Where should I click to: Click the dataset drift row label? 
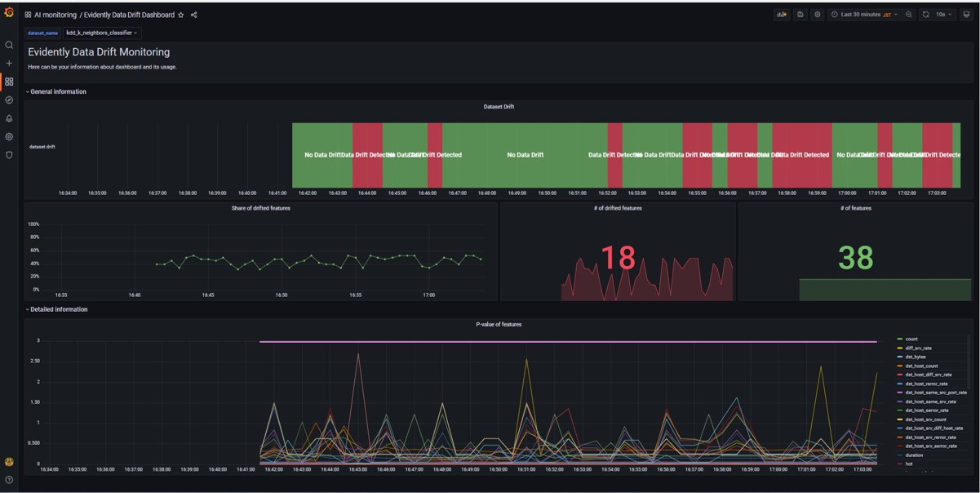[42, 147]
